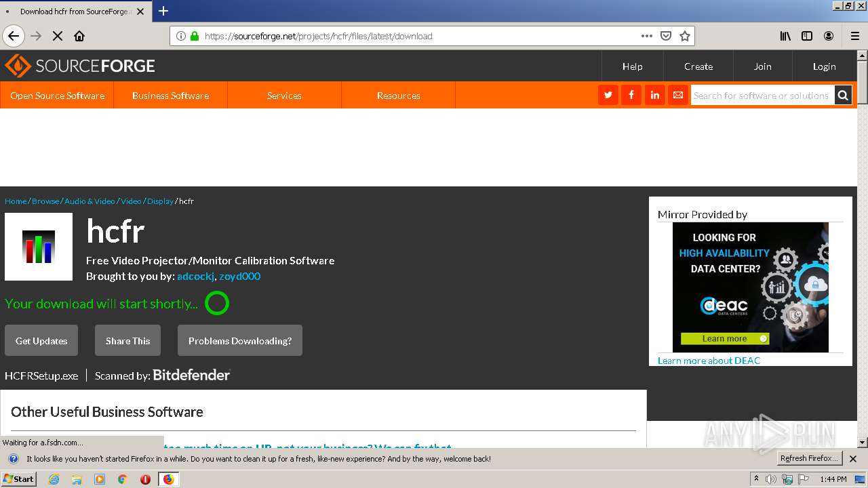Select the Download hcfr browser tab
Image resolution: width=868 pixels, height=488 pixels.
(x=75, y=12)
